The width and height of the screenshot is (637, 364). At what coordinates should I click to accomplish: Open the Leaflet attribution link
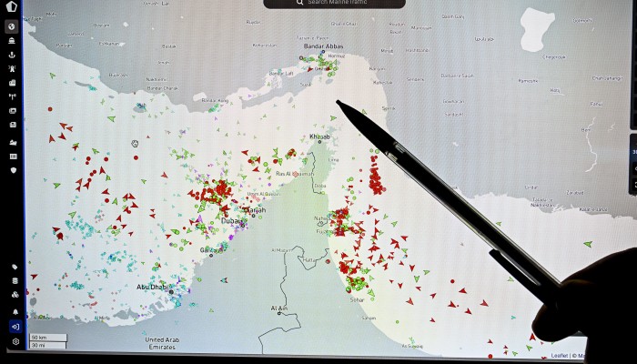pyautogui.click(x=560, y=355)
